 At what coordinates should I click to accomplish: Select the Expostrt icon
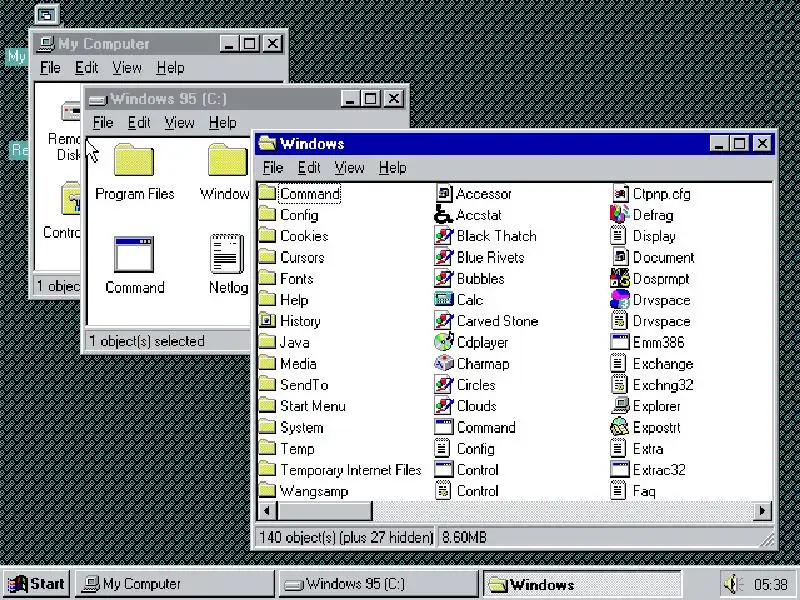tap(619, 427)
